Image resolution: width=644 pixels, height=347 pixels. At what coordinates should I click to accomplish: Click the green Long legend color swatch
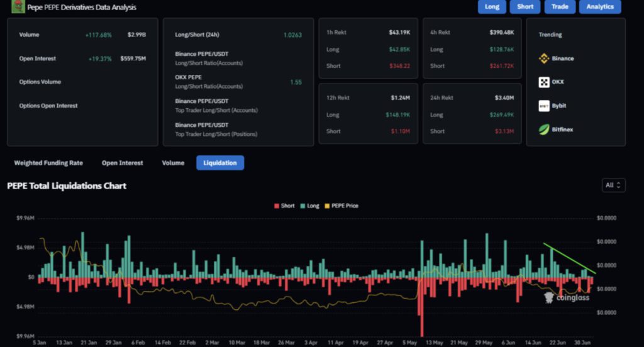pos(303,206)
